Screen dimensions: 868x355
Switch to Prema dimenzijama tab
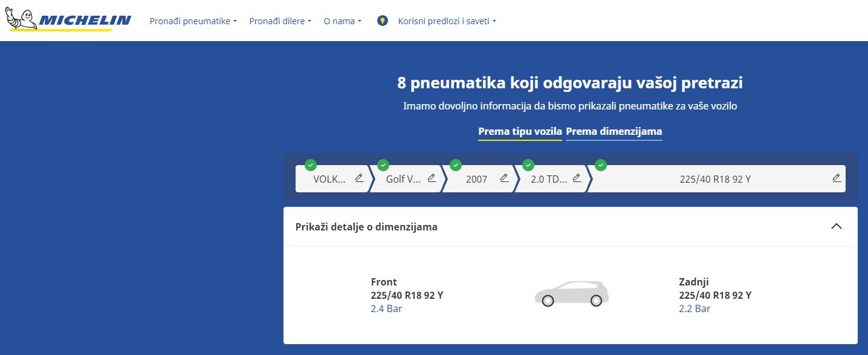[614, 132]
